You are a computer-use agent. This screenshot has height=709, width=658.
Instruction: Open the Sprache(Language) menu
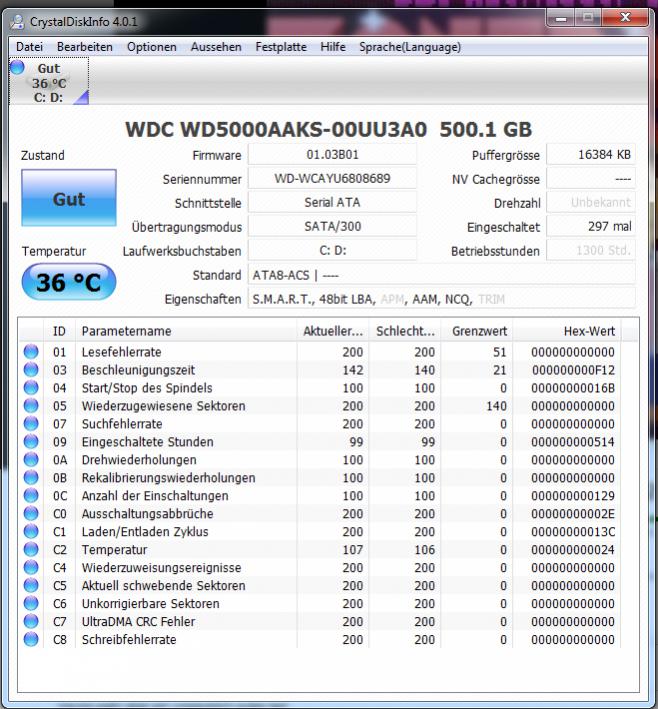coord(410,47)
